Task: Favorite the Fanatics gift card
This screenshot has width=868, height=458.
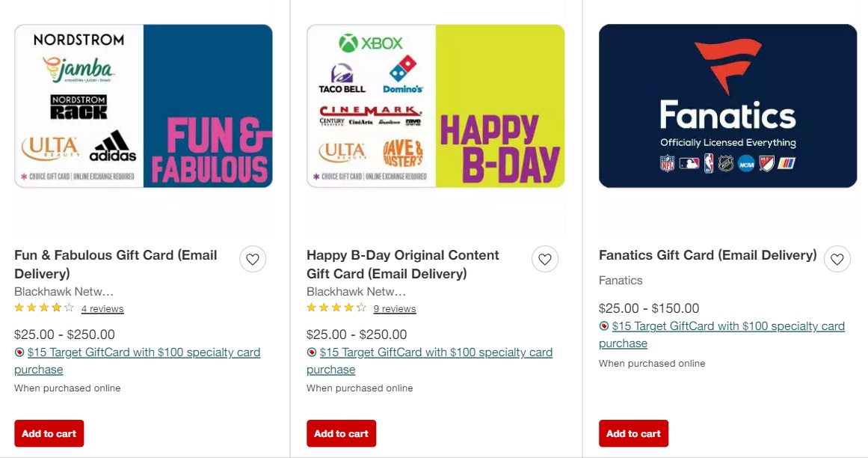Action: point(837,258)
